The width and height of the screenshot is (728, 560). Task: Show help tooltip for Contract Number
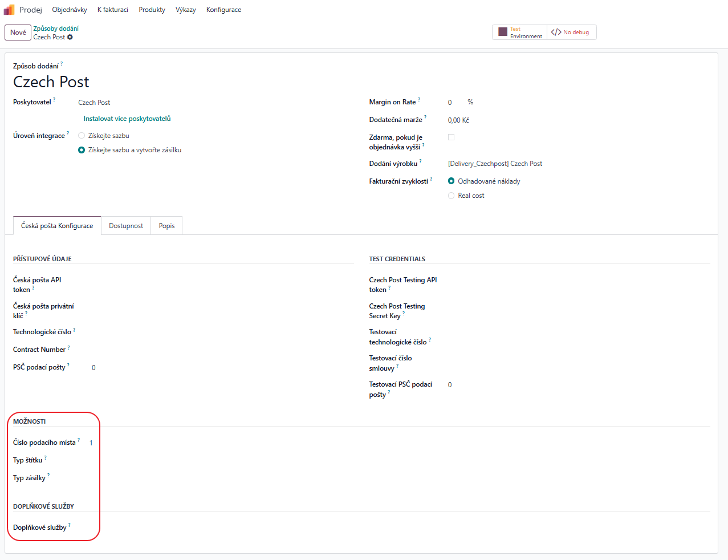click(x=69, y=347)
